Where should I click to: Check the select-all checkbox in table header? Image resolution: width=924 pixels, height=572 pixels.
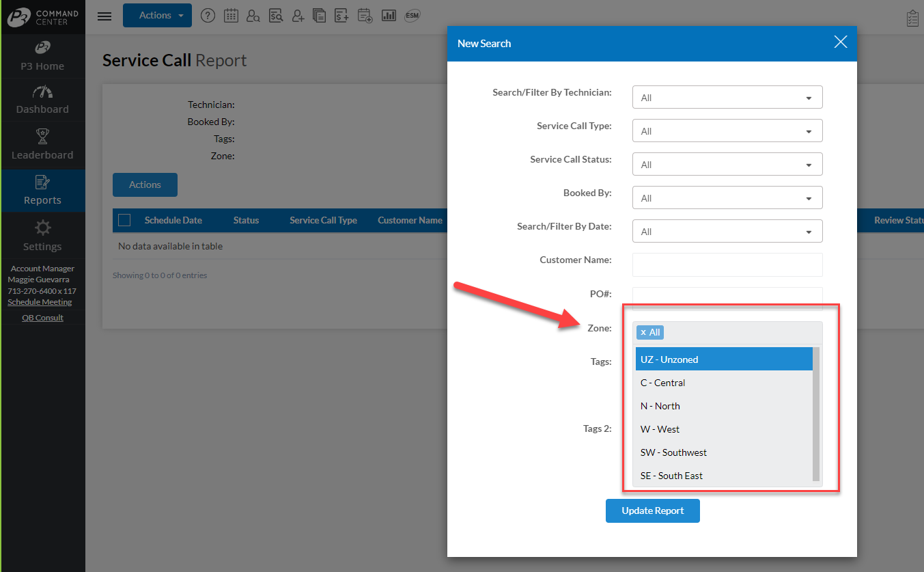(124, 220)
